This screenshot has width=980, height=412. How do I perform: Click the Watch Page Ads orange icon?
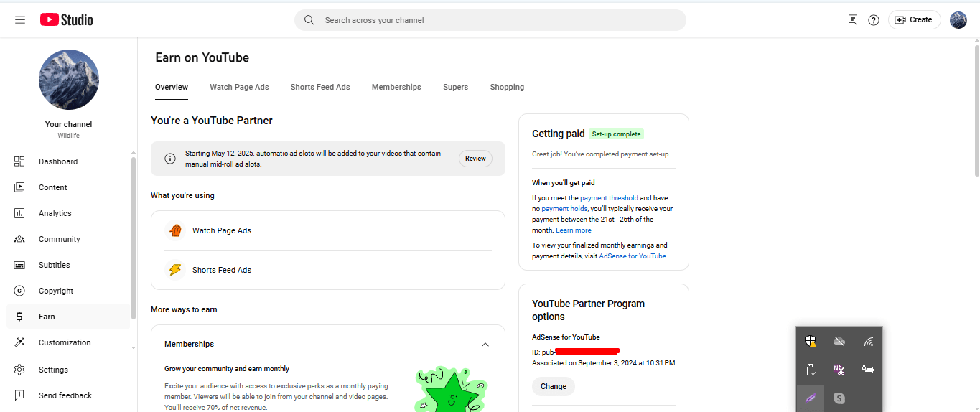tap(175, 230)
